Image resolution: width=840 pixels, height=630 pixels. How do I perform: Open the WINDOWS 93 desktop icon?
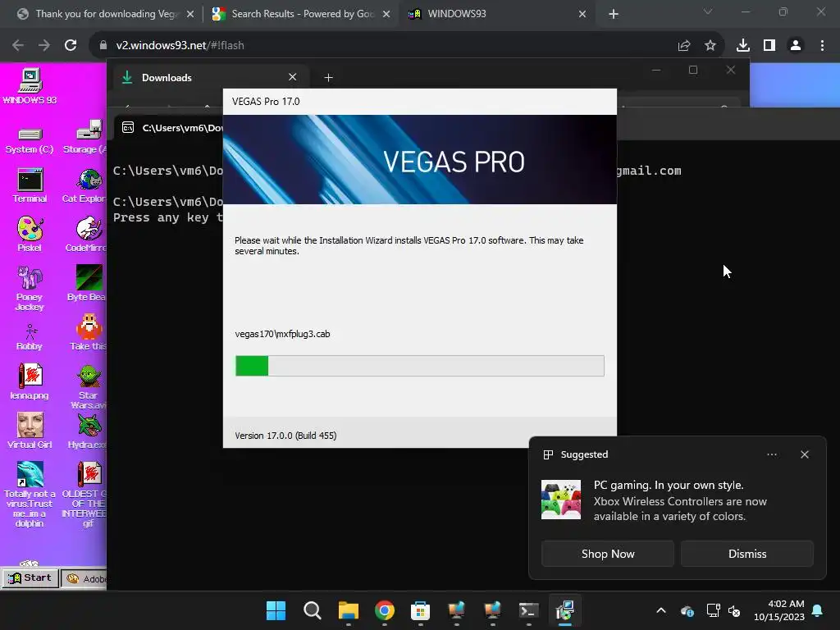(30, 85)
